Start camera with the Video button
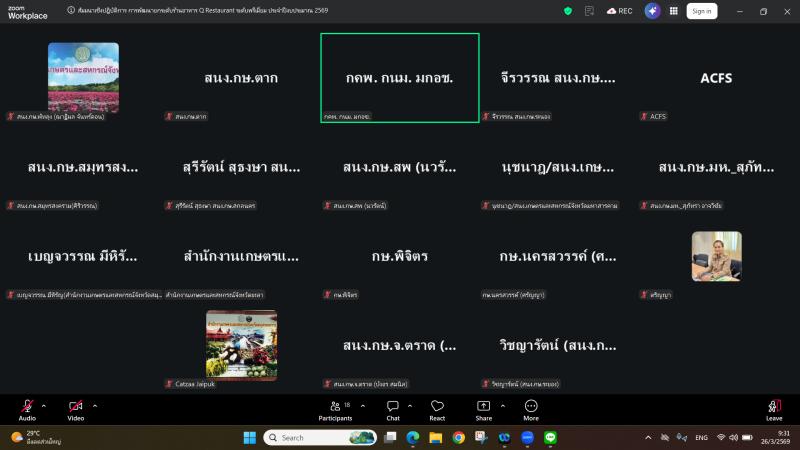The height and width of the screenshot is (450, 800). tap(75, 408)
